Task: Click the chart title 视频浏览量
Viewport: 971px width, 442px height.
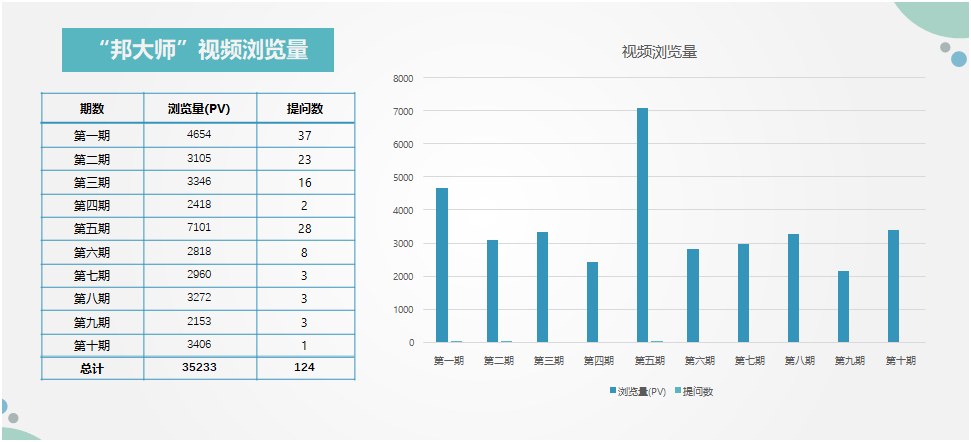Action: coord(659,52)
